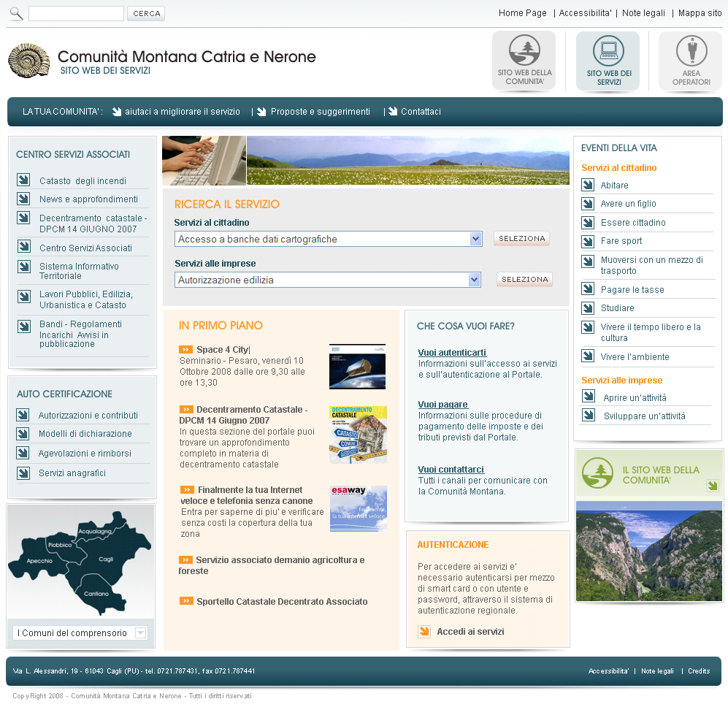The height and width of the screenshot is (707, 728).
Task: Click the ammonite fossil site logo
Action: pyautogui.click(x=28, y=61)
